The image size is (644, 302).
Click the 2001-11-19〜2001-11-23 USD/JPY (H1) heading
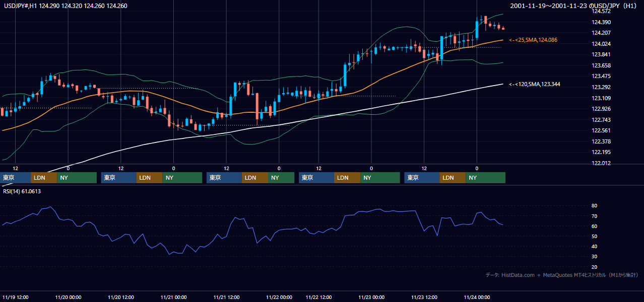(x=574, y=6)
